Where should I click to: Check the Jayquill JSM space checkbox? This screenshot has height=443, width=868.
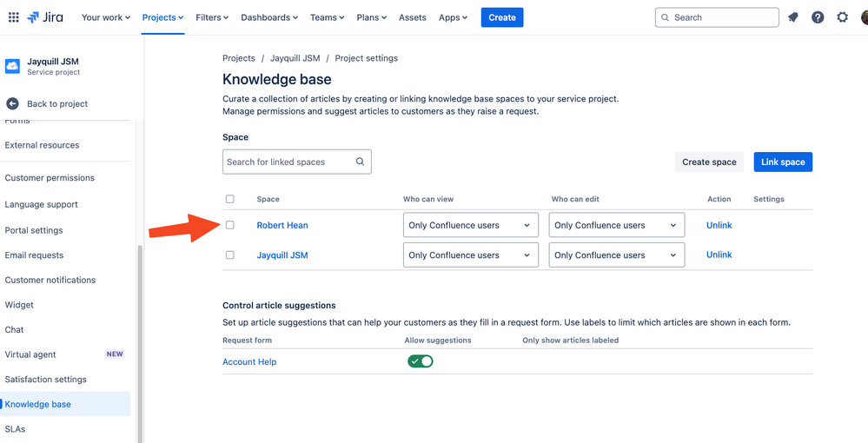point(230,255)
